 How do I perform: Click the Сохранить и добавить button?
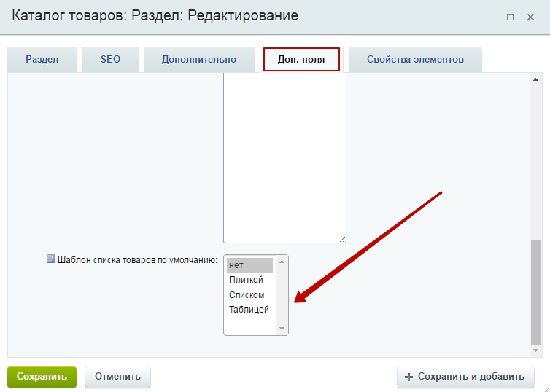click(465, 377)
